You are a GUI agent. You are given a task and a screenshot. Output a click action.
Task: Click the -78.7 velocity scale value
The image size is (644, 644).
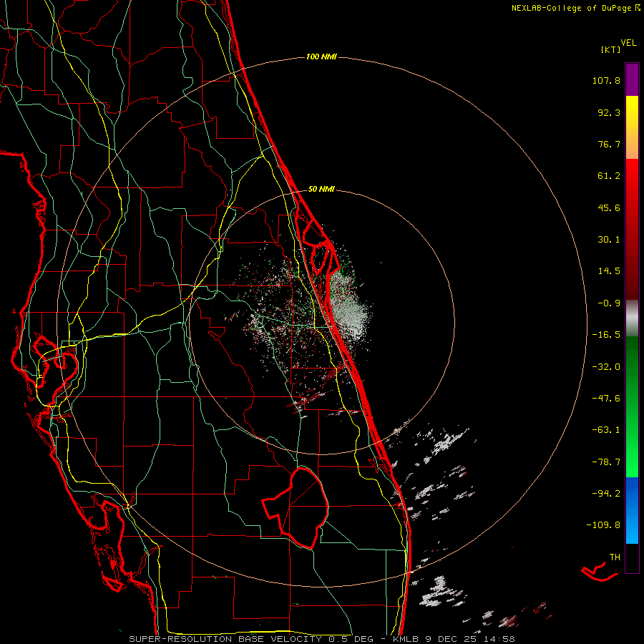pyautogui.click(x=606, y=462)
